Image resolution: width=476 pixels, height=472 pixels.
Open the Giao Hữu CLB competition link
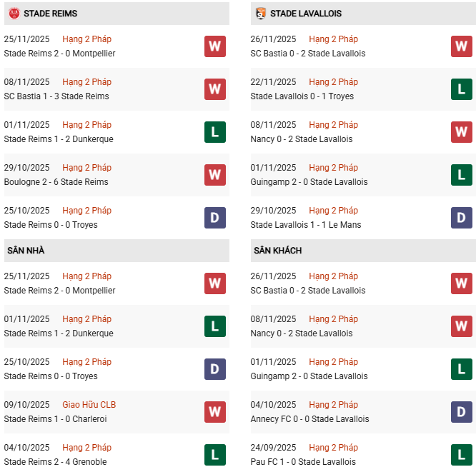coord(89,405)
